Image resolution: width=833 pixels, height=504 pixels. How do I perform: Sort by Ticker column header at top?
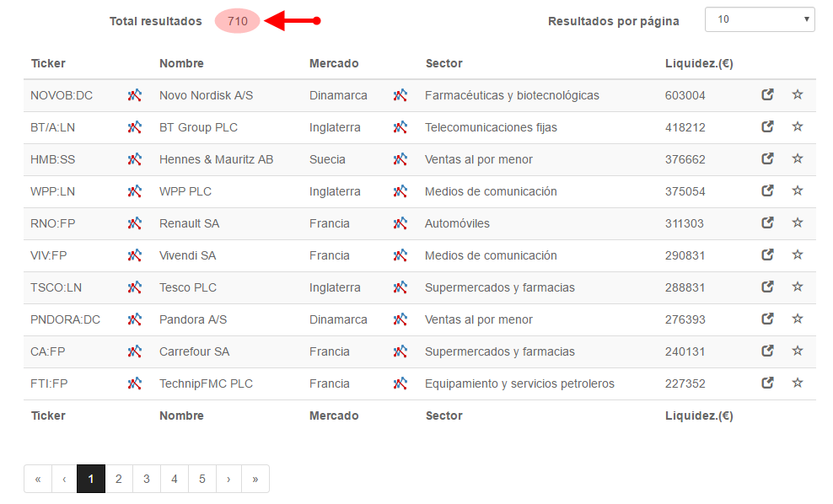pyautogui.click(x=48, y=63)
